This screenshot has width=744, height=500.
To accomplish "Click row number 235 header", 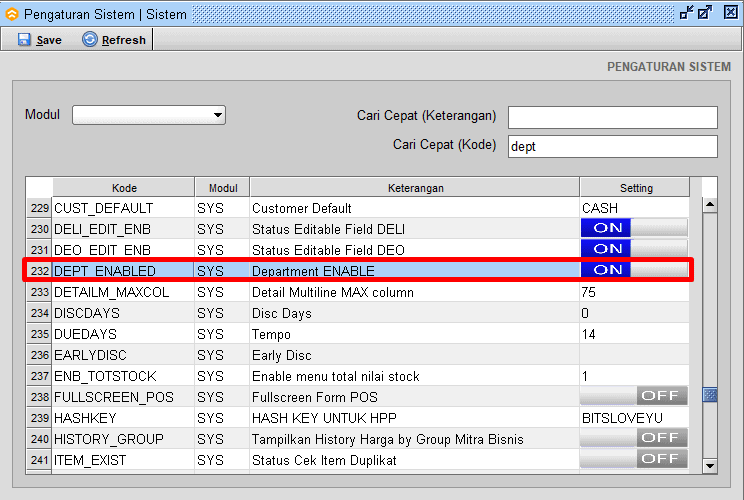I will coord(39,334).
